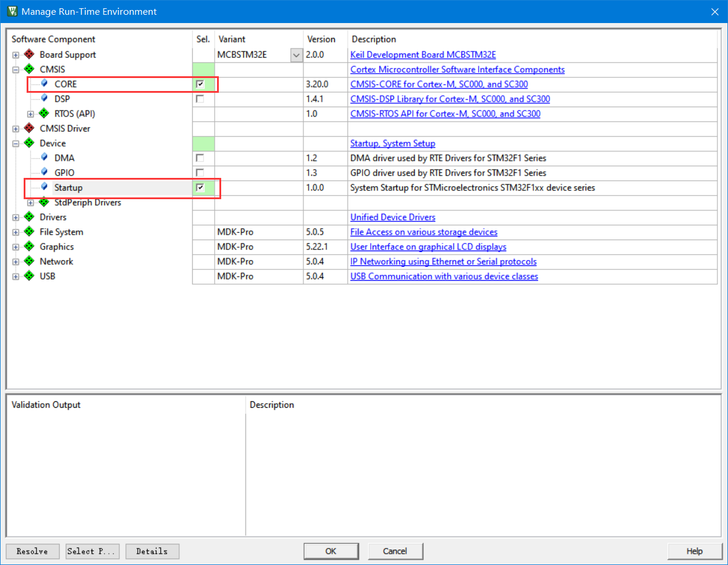728x565 pixels.
Task: Open IP Networking using Ethernet link
Action: [x=444, y=261]
